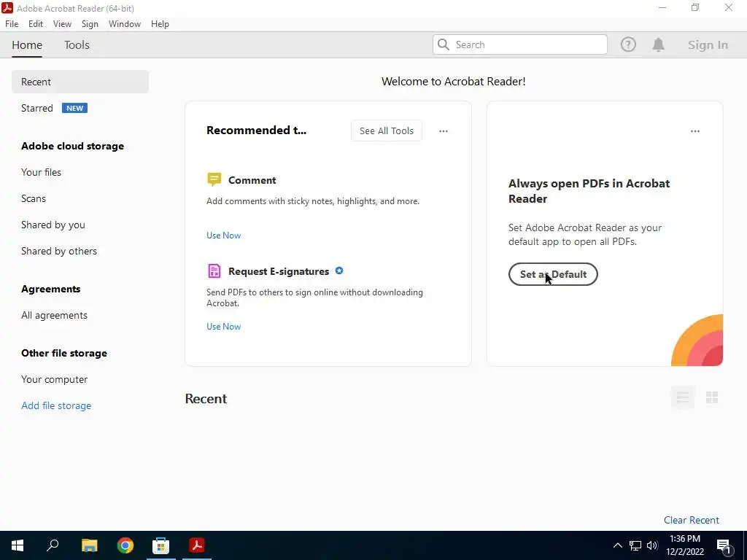Open the Windows action center notifications

pos(724,545)
